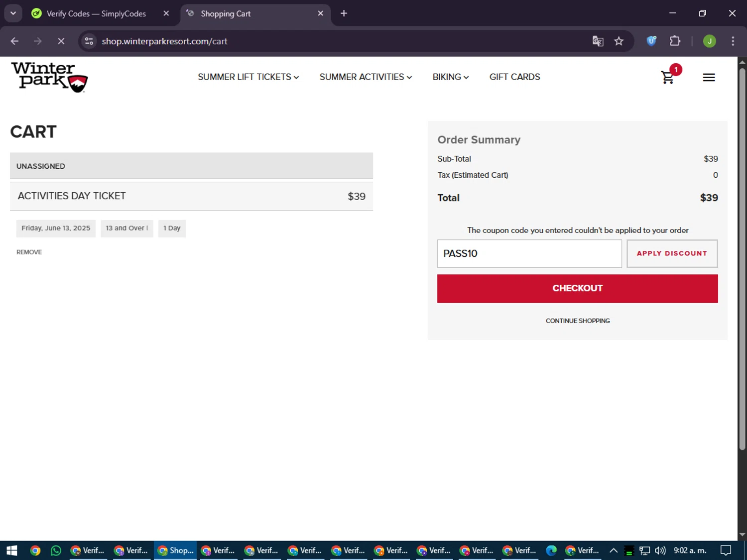This screenshot has height=560, width=747.
Task: Click the Winter Park logo
Action: [49, 77]
